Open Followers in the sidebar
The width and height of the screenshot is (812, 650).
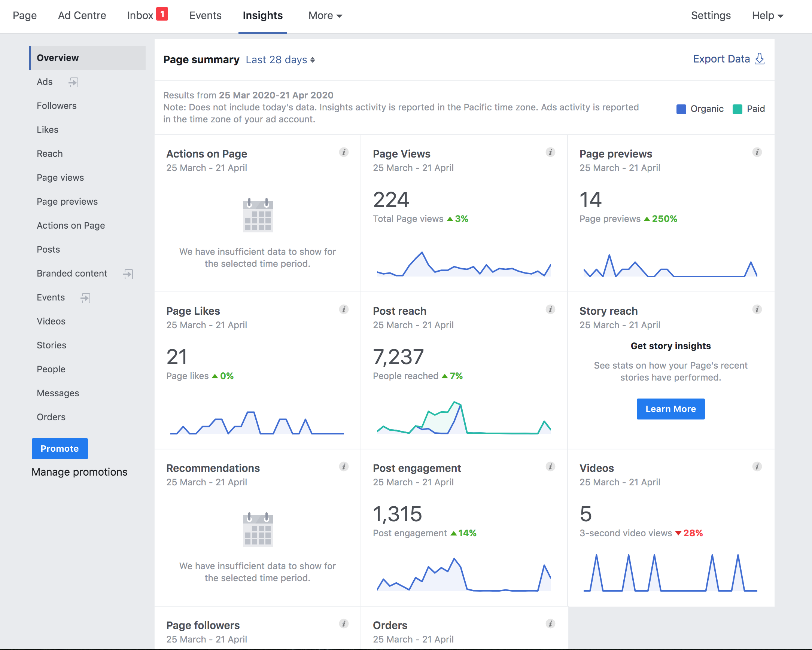pos(57,106)
